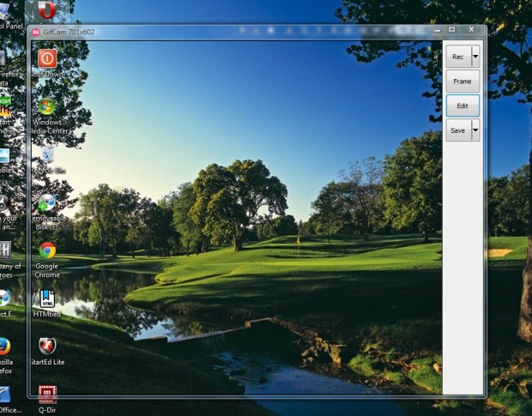Click the Rec button to start recording

tap(457, 57)
